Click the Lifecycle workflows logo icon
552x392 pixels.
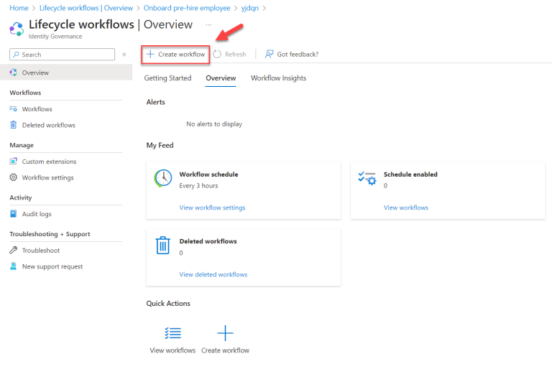click(17, 29)
